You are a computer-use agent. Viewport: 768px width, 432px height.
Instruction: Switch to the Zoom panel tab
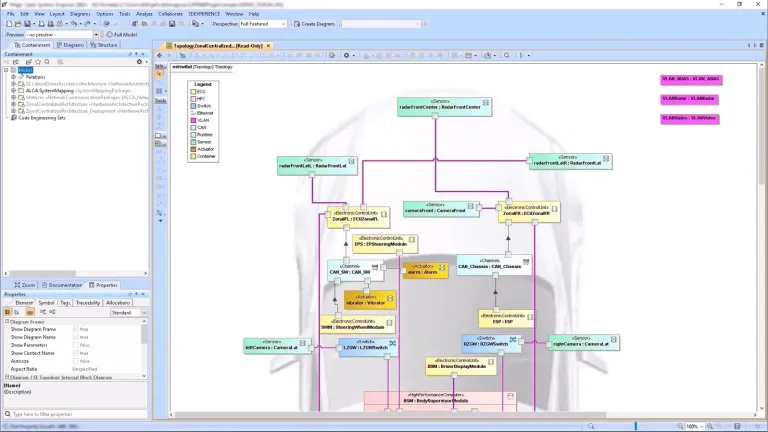pyautogui.click(x=24, y=285)
